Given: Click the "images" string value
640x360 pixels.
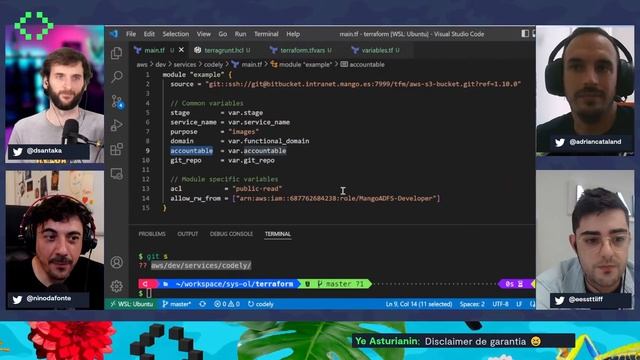Looking at the screenshot, I should click(x=244, y=132).
